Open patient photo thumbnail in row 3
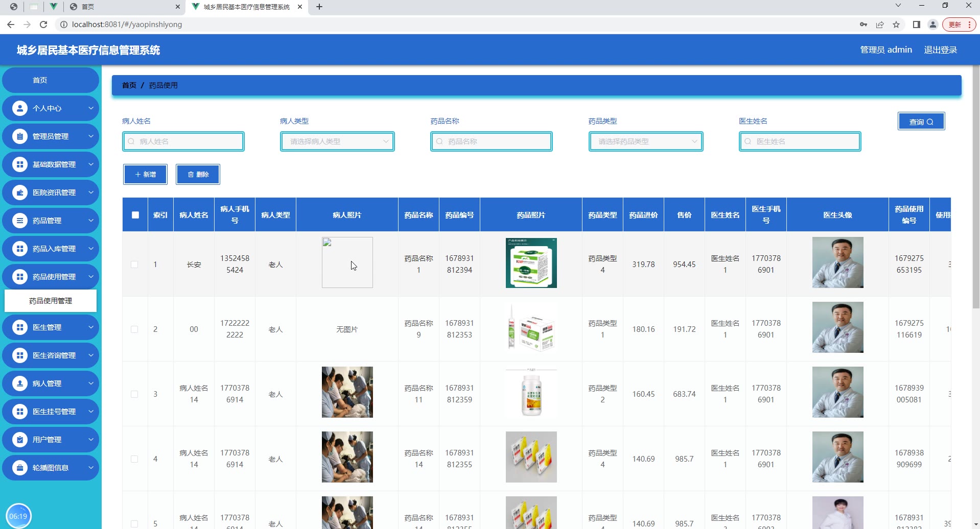Viewport: 980px width, 529px height. point(347,392)
